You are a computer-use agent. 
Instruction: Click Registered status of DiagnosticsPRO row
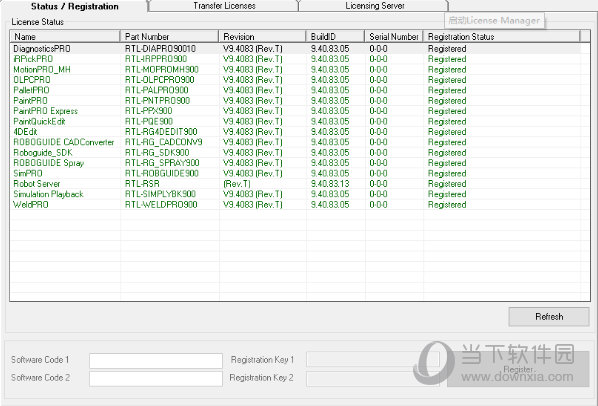click(x=447, y=49)
